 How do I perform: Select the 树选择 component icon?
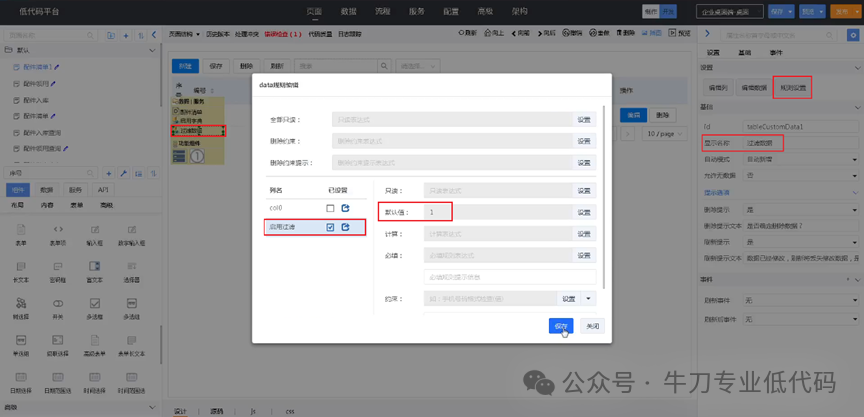[21, 303]
